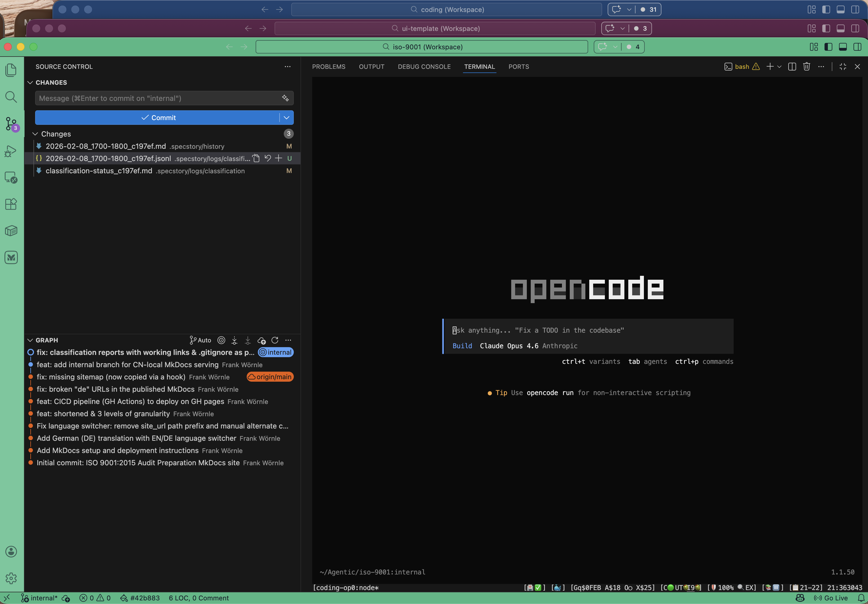Select 'Initial commit: ISO 9001:2015' commit
The height and width of the screenshot is (604, 868).
point(163,463)
